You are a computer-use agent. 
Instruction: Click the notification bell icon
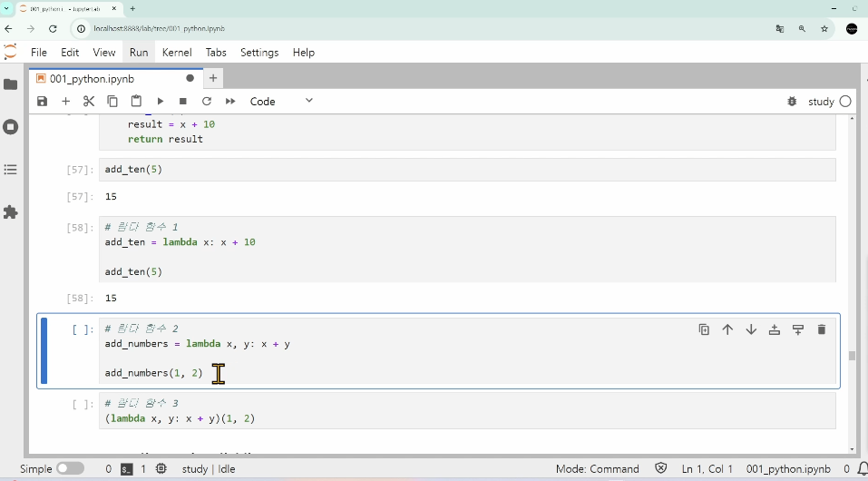point(863,469)
